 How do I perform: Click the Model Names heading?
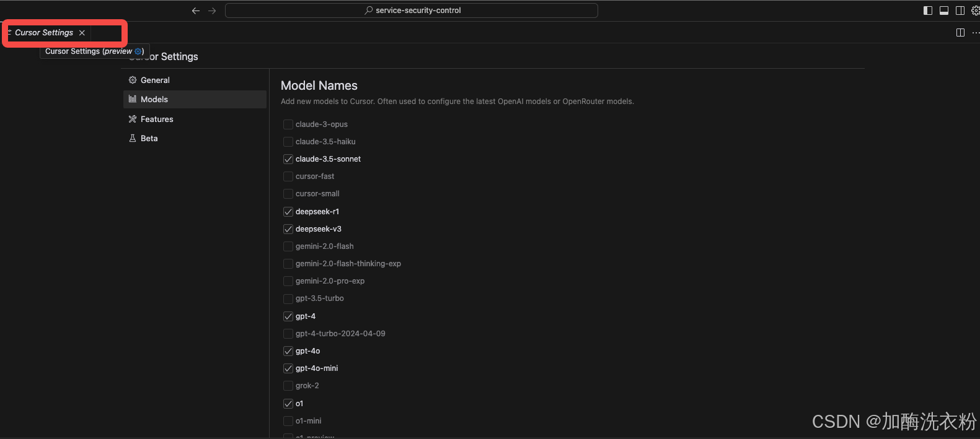point(319,85)
